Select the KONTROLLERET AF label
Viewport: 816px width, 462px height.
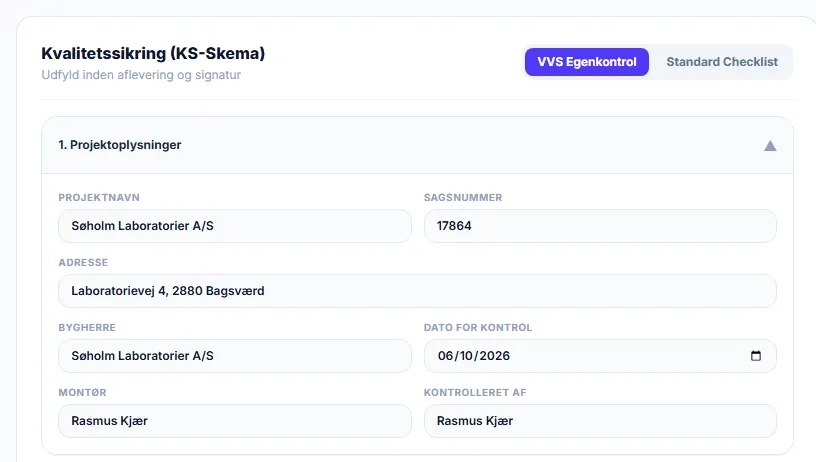click(475, 393)
